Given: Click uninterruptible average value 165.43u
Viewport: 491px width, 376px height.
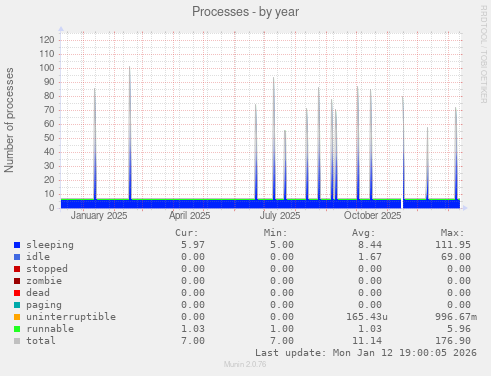Looking at the screenshot, I should pyautogui.click(x=367, y=317).
